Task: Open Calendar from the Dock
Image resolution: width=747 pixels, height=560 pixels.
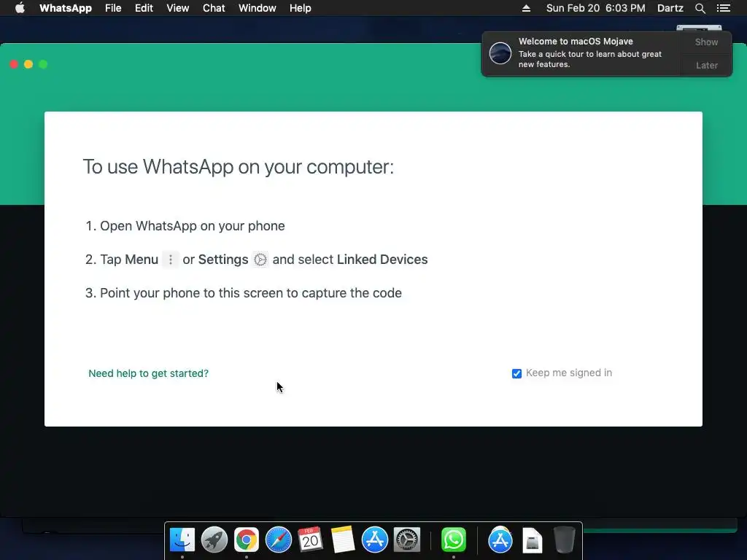Action: coord(310,540)
